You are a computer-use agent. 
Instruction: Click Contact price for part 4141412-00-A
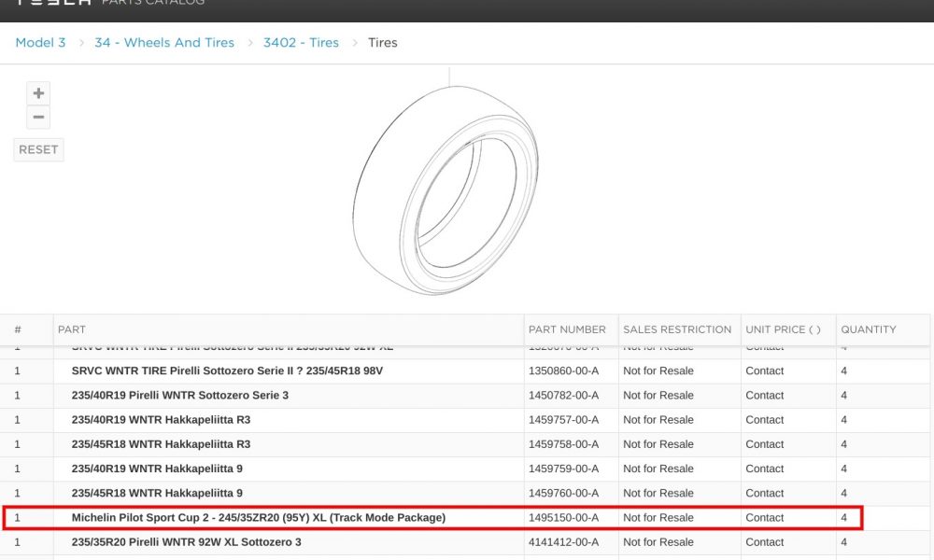click(x=765, y=542)
